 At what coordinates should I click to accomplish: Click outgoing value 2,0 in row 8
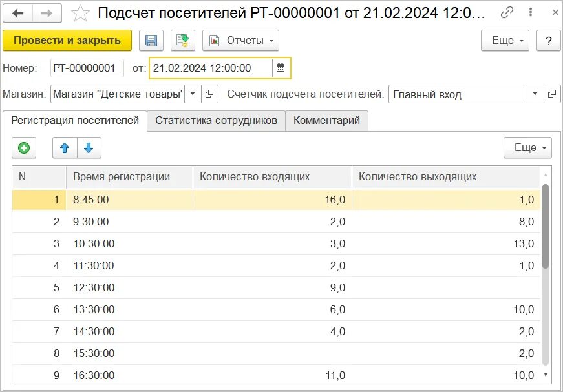(446, 353)
